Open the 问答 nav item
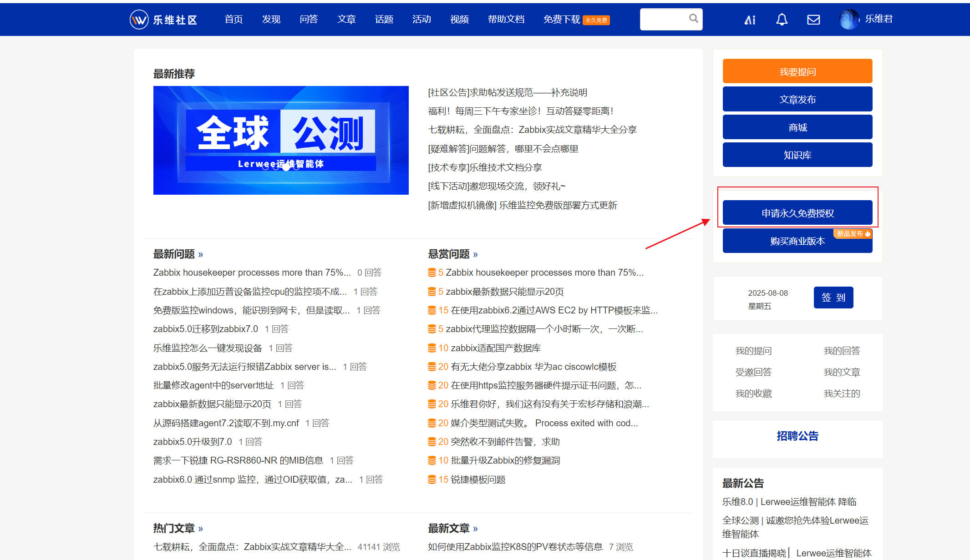 click(309, 19)
